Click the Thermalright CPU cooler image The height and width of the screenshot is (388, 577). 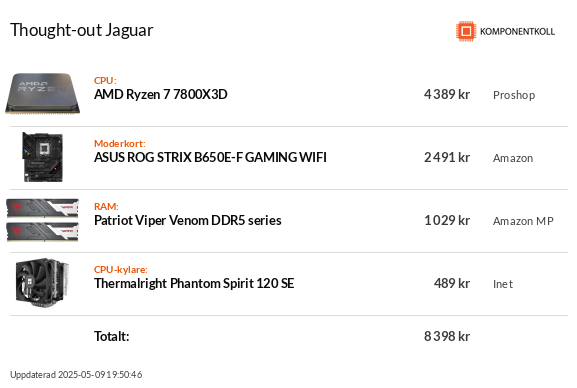(42, 283)
